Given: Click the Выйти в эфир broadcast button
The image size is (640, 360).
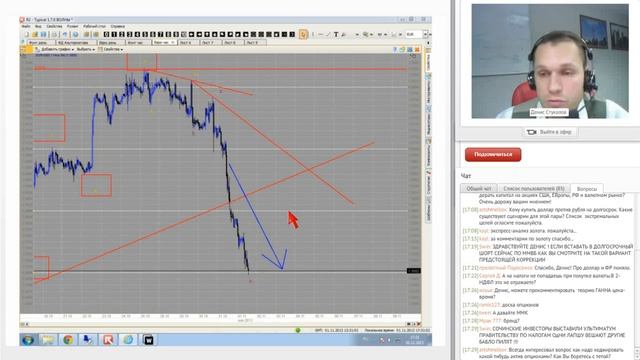Looking at the screenshot, I should click(x=550, y=132).
